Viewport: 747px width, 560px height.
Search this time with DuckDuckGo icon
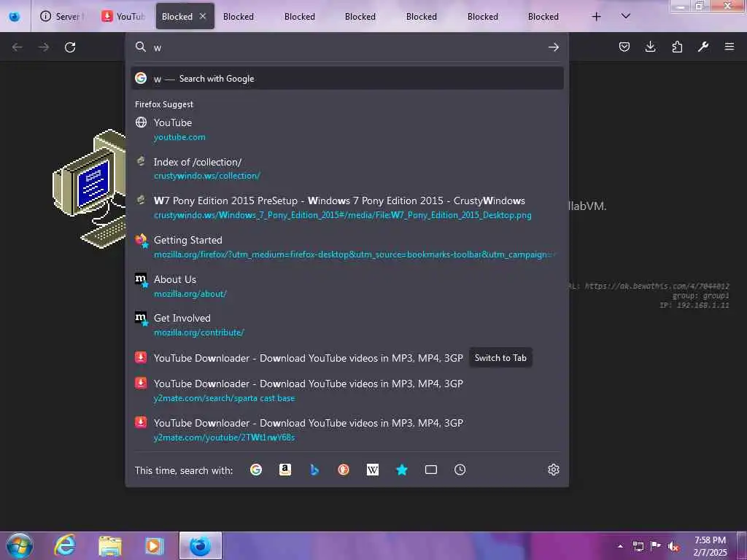coord(344,470)
